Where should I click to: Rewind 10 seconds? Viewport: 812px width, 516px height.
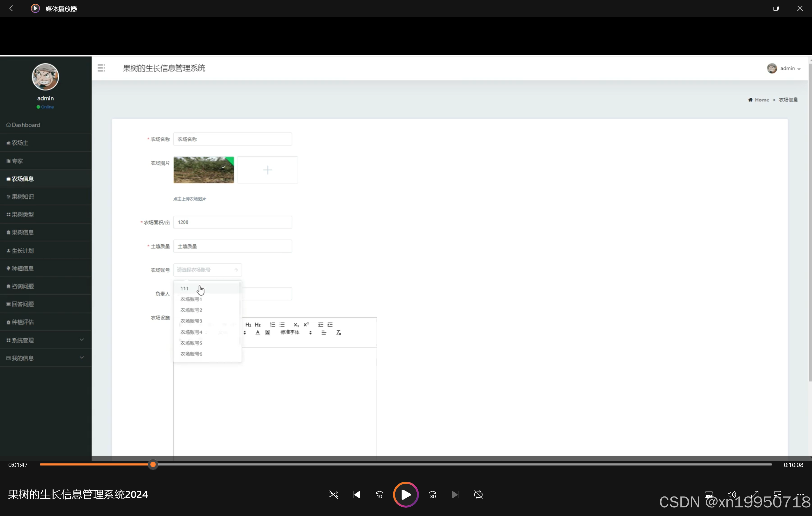pyautogui.click(x=379, y=495)
